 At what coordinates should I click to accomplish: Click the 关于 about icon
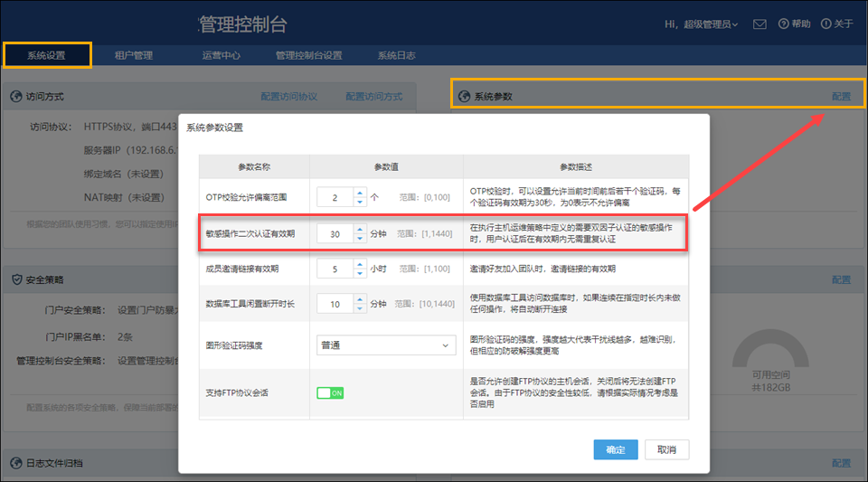pyautogui.click(x=826, y=24)
